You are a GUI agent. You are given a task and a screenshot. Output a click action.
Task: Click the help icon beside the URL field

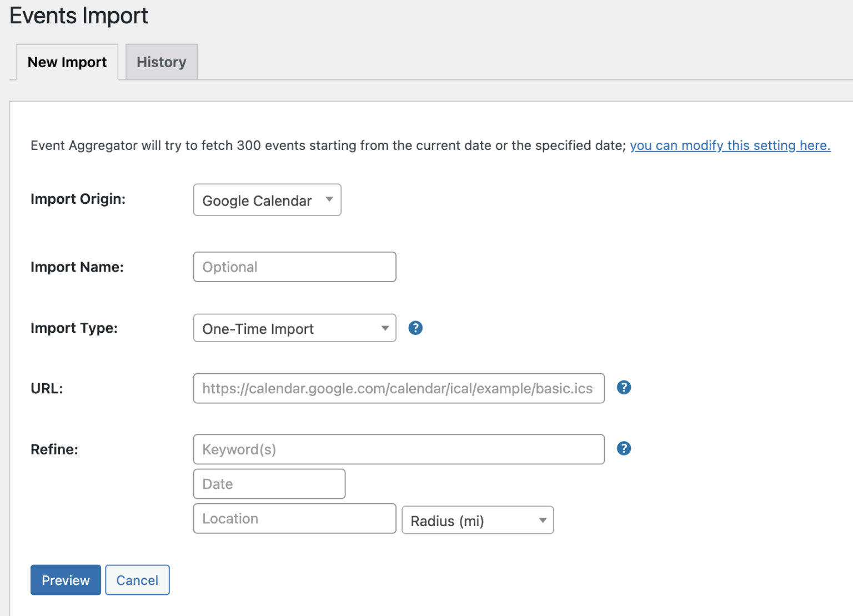pyautogui.click(x=624, y=388)
